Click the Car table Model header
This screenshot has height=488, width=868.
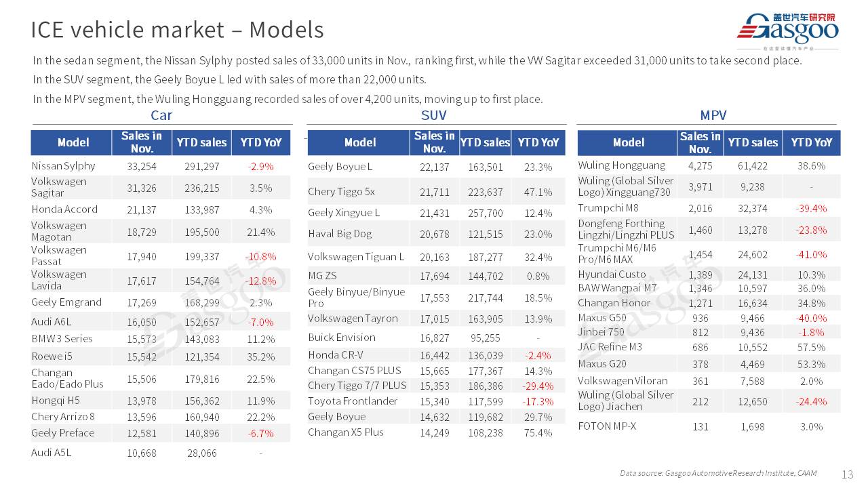(x=73, y=142)
